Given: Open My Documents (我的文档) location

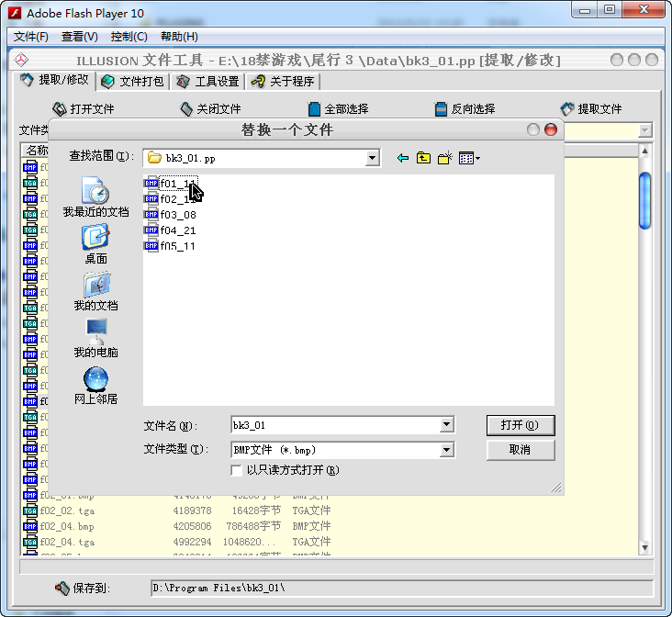Looking at the screenshot, I should coord(96,292).
